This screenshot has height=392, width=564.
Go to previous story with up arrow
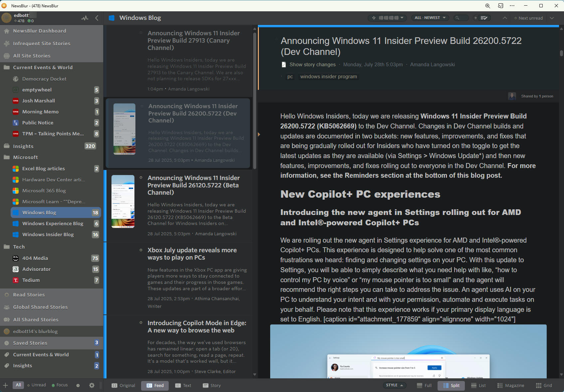click(505, 18)
